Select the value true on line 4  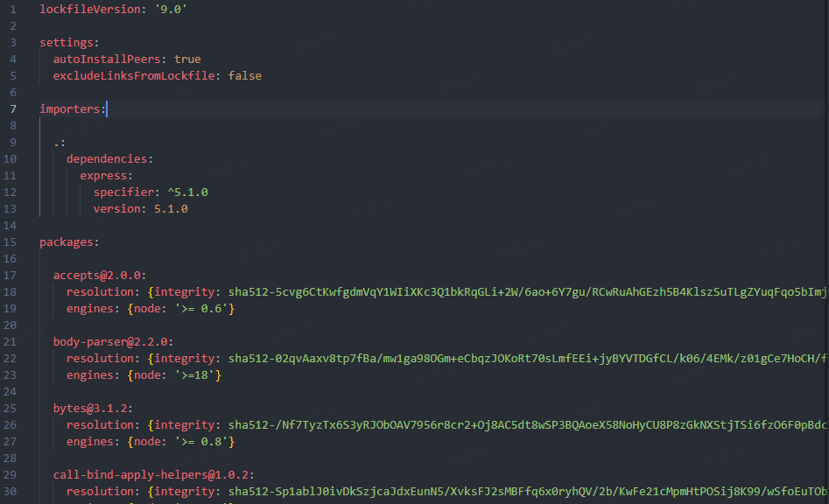pos(187,59)
